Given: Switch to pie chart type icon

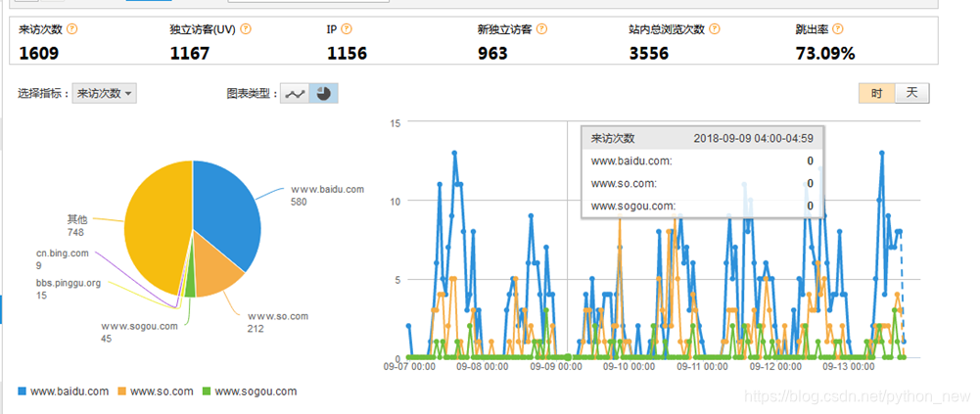Looking at the screenshot, I should 324,94.
